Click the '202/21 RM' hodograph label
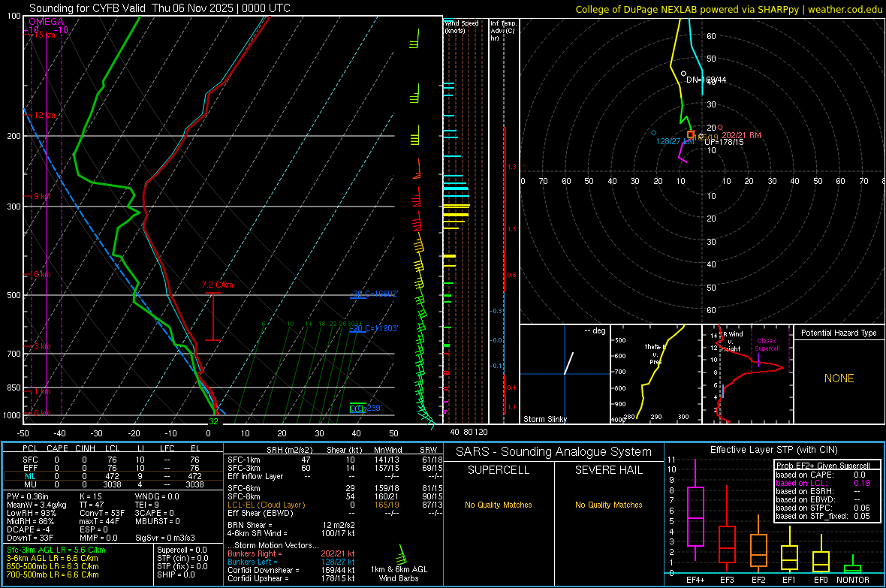The image size is (886, 588). (741, 135)
